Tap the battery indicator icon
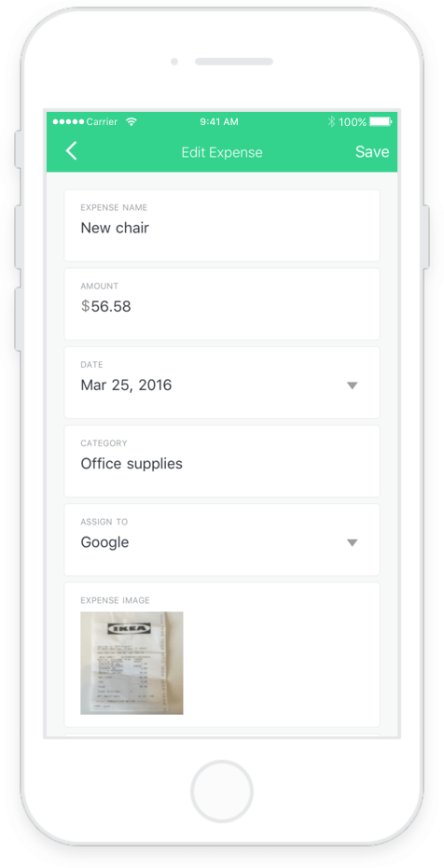Viewport: 444px width, 868px height. pyautogui.click(x=381, y=121)
